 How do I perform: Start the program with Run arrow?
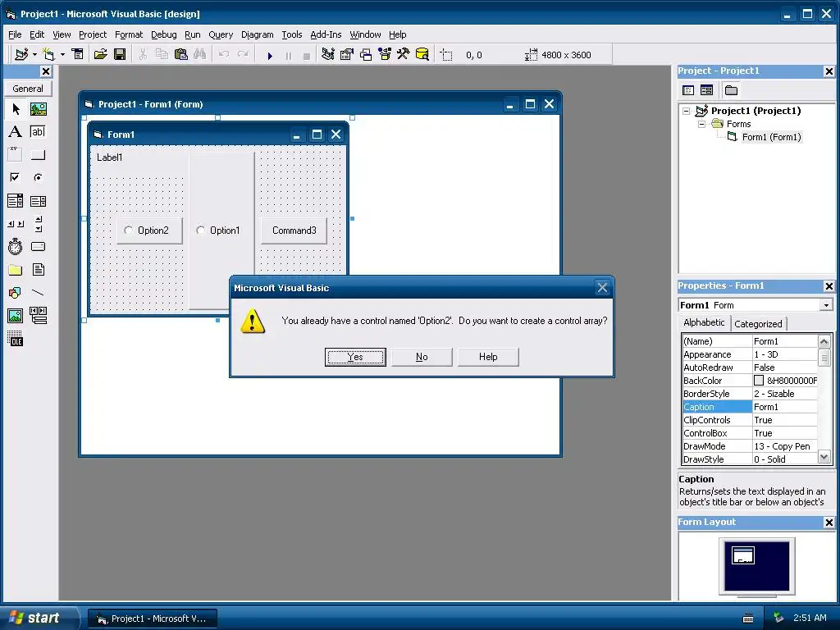(x=270, y=55)
